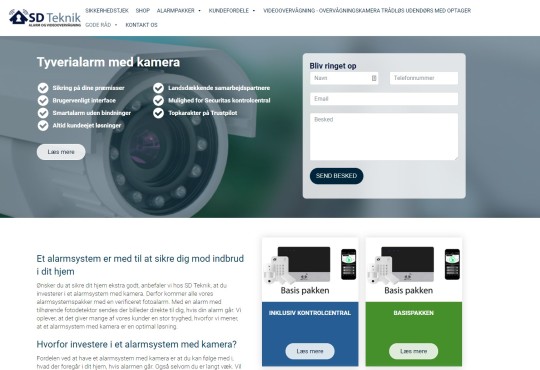Viewport: 540px width, 370px height.
Task: Click the Altid kundeejet løsninger text
Action: pos(87,126)
